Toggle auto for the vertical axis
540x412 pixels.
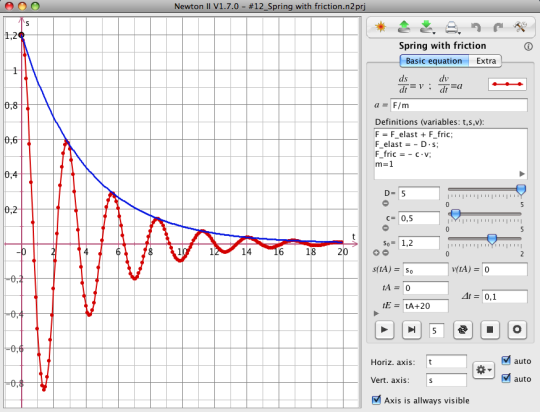coord(506,378)
